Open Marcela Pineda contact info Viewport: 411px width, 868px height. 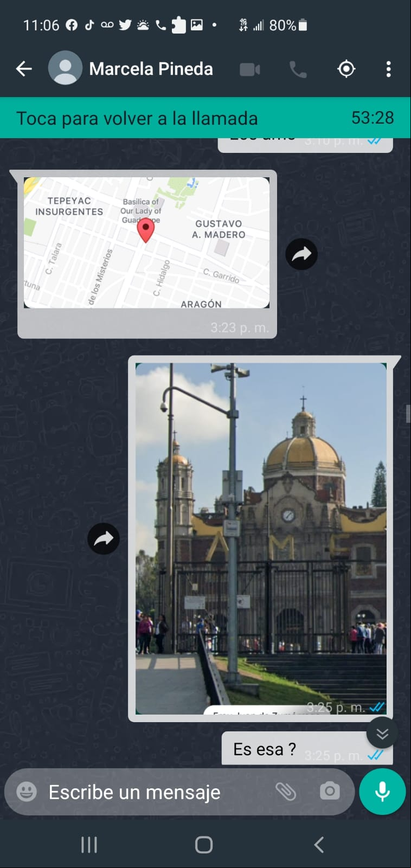[151, 69]
